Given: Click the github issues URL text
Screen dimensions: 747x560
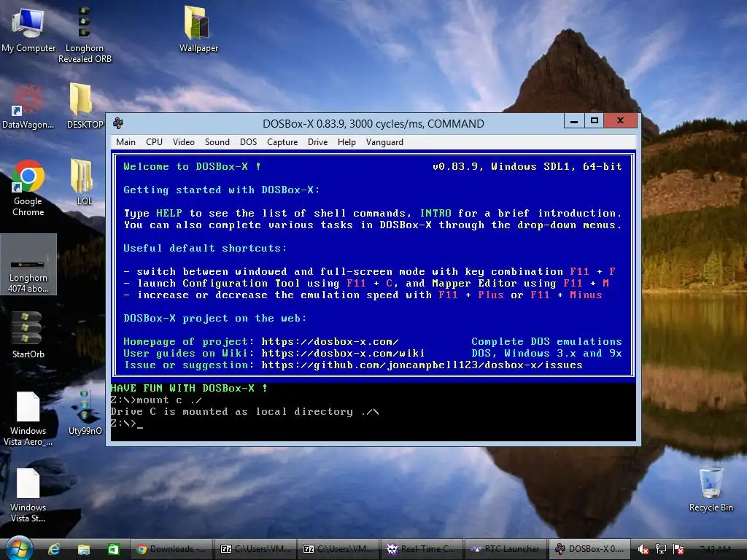Looking at the screenshot, I should click(x=422, y=365).
